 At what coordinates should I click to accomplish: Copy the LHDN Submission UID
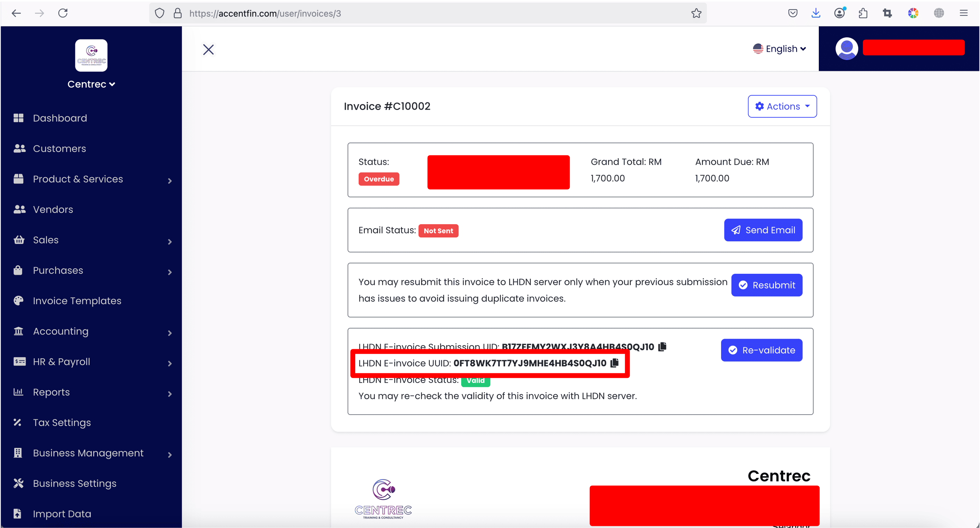tap(662, 346)
